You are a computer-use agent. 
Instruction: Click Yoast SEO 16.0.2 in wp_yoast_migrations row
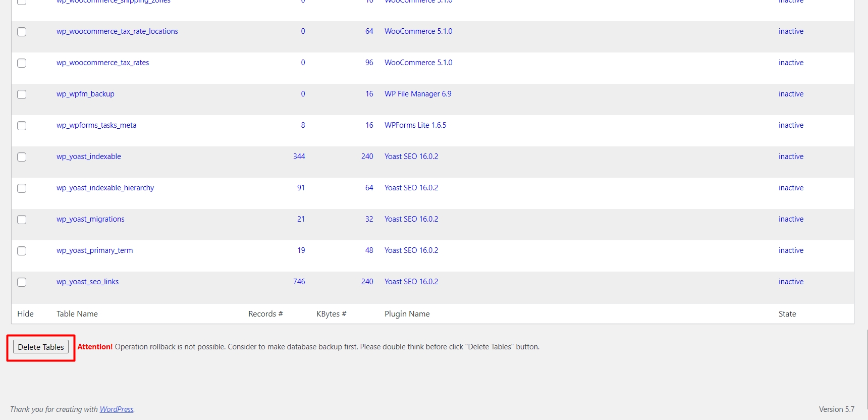(411, 219)
